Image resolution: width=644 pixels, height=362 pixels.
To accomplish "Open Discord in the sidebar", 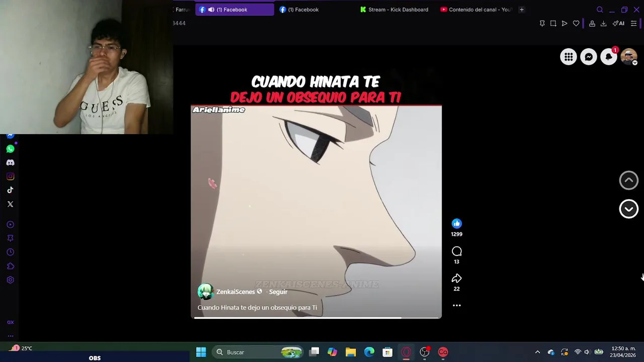I will 10,163.
